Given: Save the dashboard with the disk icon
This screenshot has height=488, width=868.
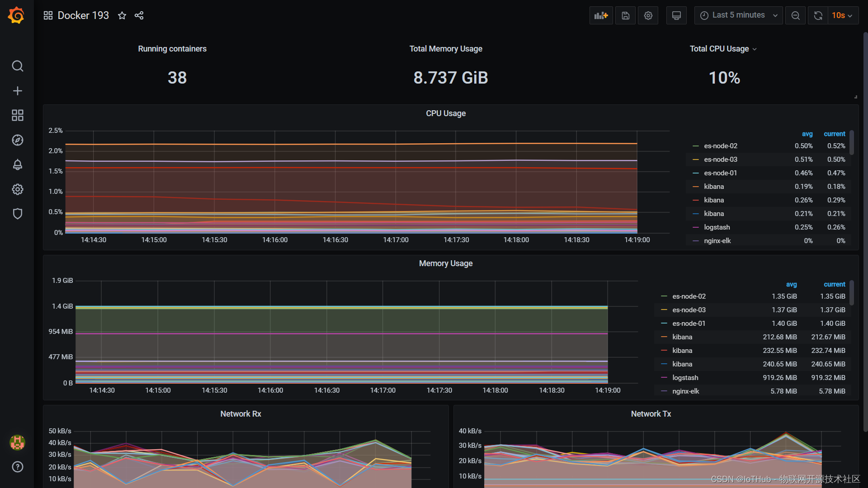Looking at the screenshot, I should coord(626,15).
